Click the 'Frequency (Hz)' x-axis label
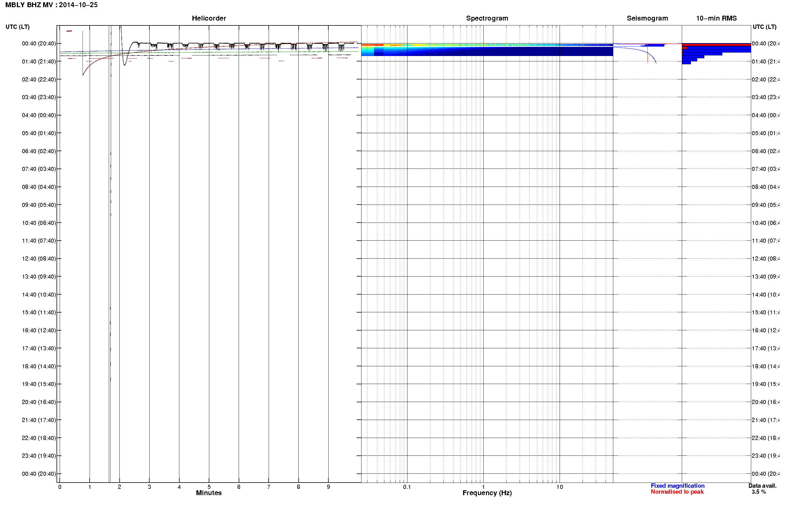This screenshot has height=508, width=812. (487, 493)
